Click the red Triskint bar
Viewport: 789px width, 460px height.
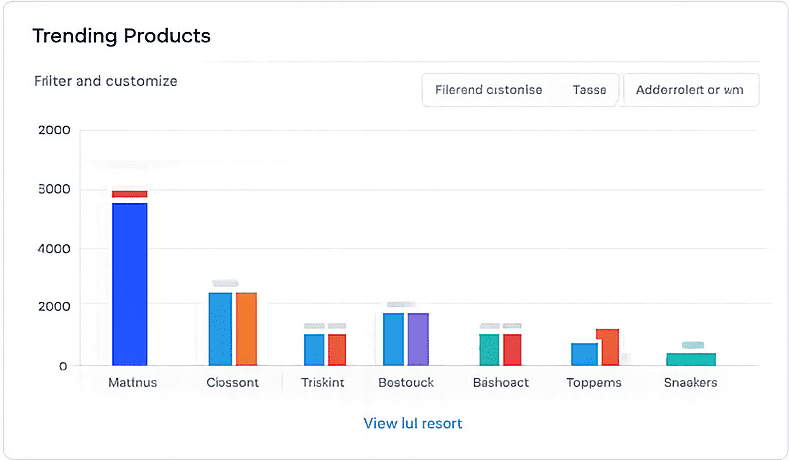pyautogui.click(x=337, y=349)
